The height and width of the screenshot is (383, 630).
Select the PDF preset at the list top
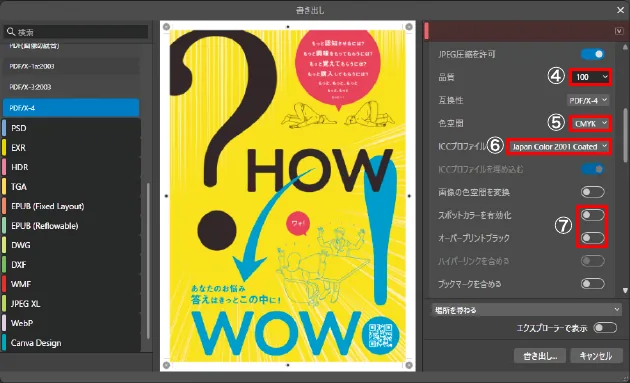tap(71, 47)
